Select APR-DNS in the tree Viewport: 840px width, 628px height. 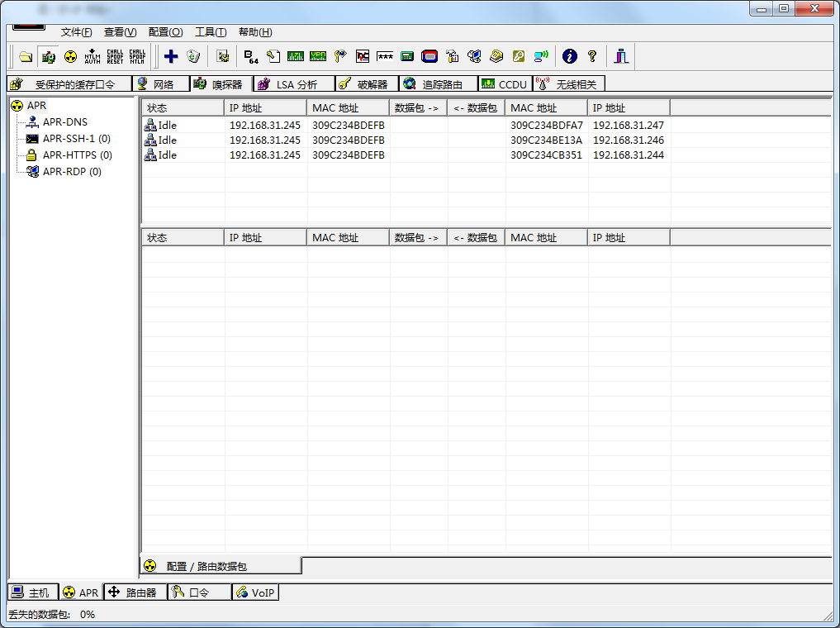pyautogui.click(x=64, y=122)
